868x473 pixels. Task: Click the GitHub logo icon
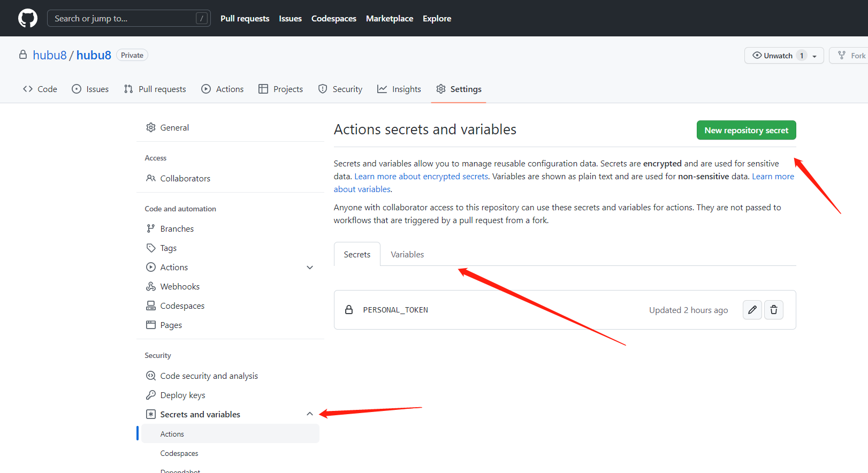[28, 18]
